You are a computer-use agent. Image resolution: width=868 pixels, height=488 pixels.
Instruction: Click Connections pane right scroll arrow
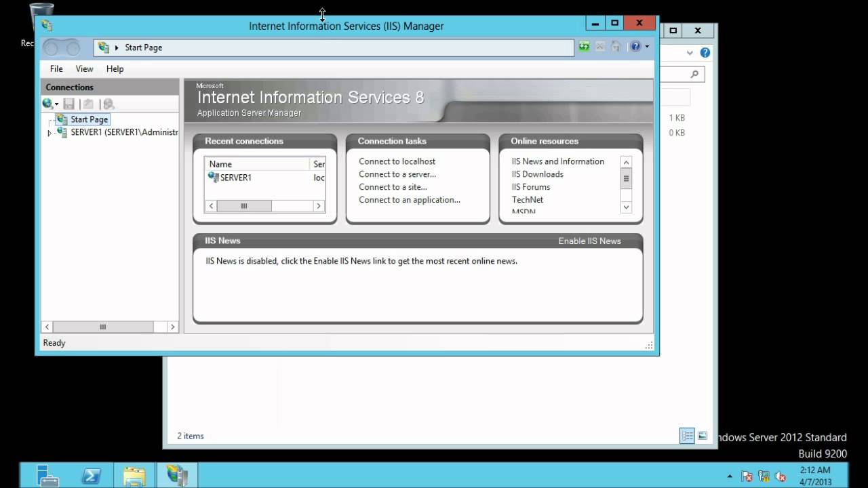coord(172,327)
